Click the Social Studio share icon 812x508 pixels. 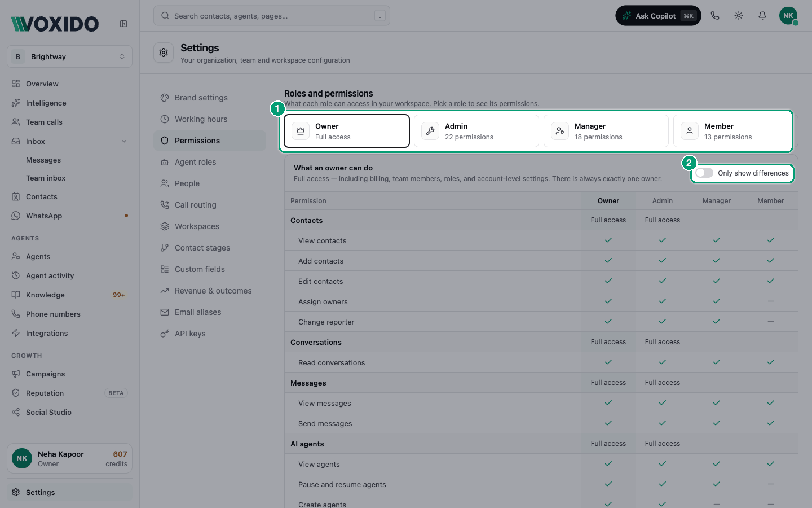16,412
